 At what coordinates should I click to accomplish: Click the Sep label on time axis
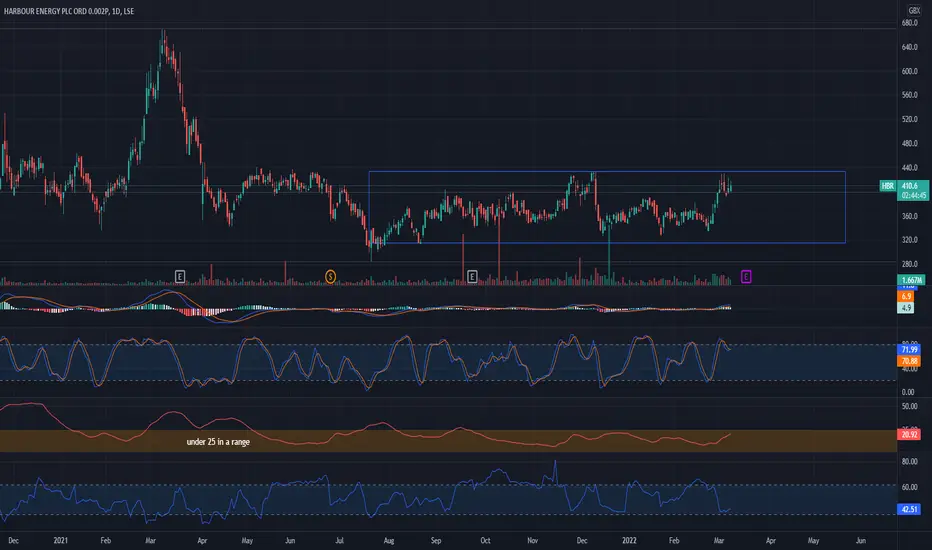[436, 540]
